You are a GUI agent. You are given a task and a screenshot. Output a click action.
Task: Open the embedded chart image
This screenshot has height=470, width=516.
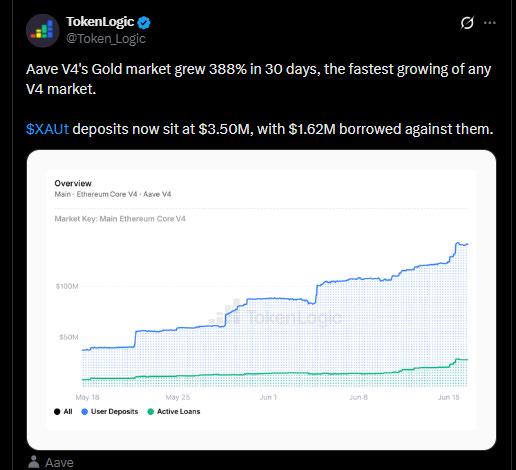pyautogui.click(x=261, y=300)
